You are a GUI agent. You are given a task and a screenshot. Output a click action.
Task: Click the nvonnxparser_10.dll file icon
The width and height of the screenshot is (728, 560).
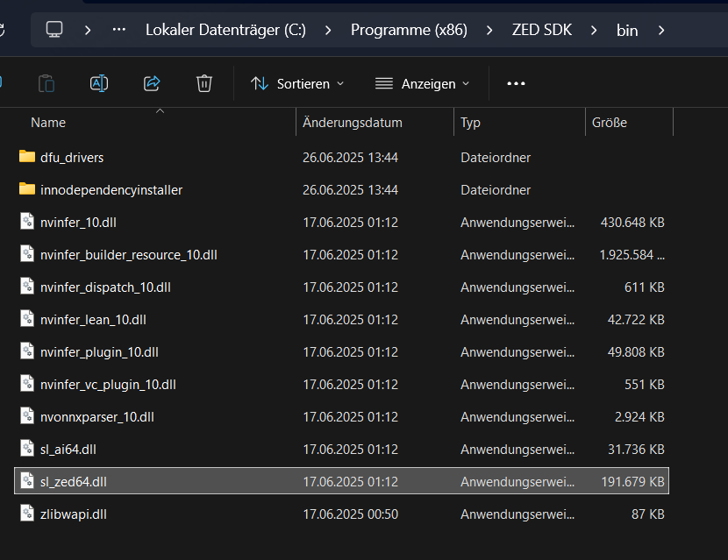point(27,416)
